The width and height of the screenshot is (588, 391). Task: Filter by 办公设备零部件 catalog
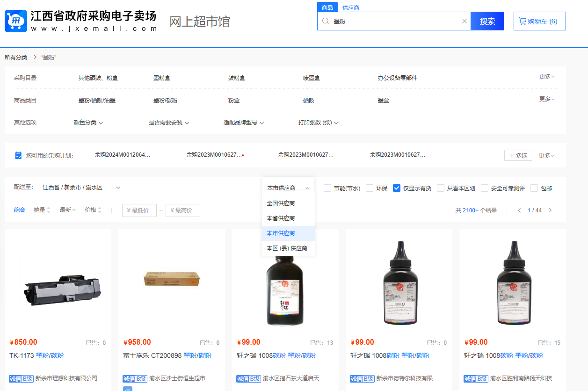tap(398, 78)
